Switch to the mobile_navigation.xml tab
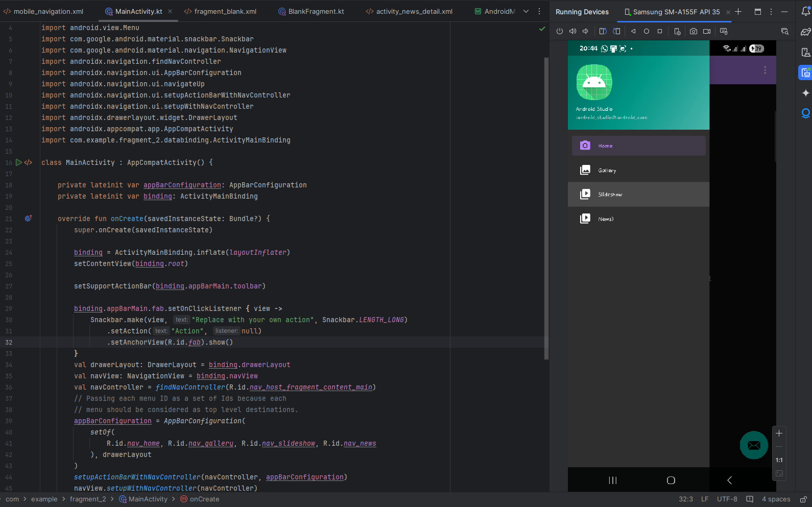Image resolution: width=812 pixels, height=507 pixels. (43, 11)
